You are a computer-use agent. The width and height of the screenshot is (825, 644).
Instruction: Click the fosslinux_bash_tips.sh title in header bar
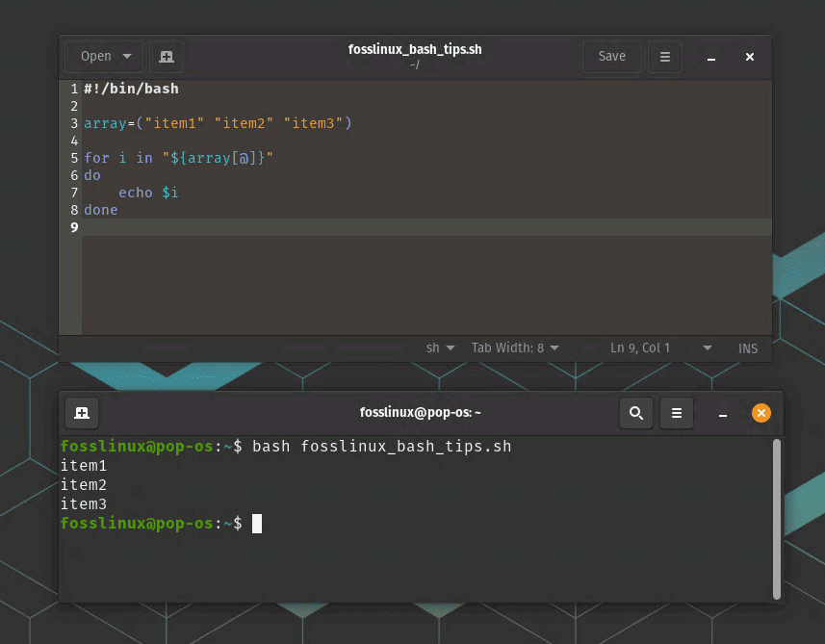[415, 49]
